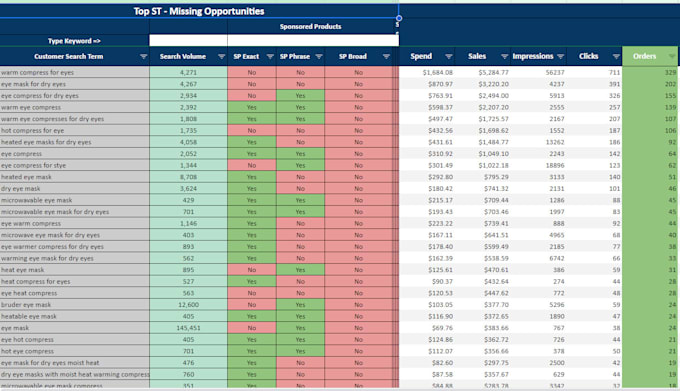Select the sales value $2,494.00
Image resolution: width=680 pixels, height=391 pixels.
click(494, 96)
